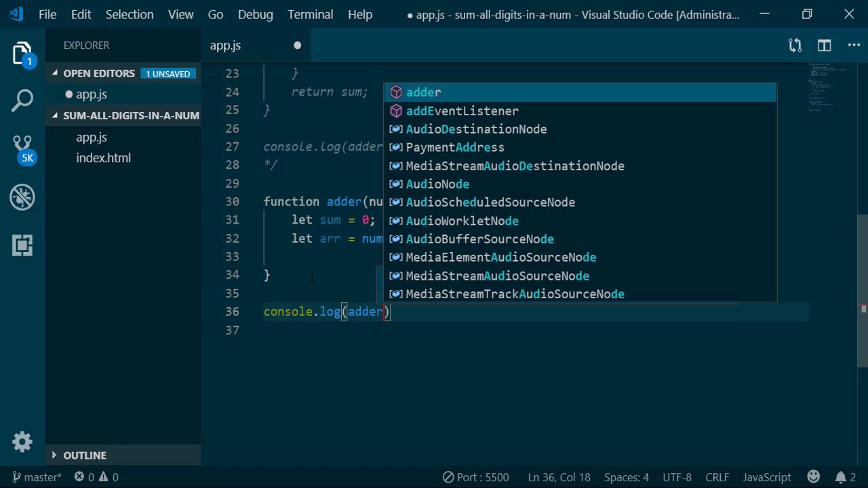Screen dimensions: 868x488
Task: Open notifications bell in status bar
Action: coord(845,477)
